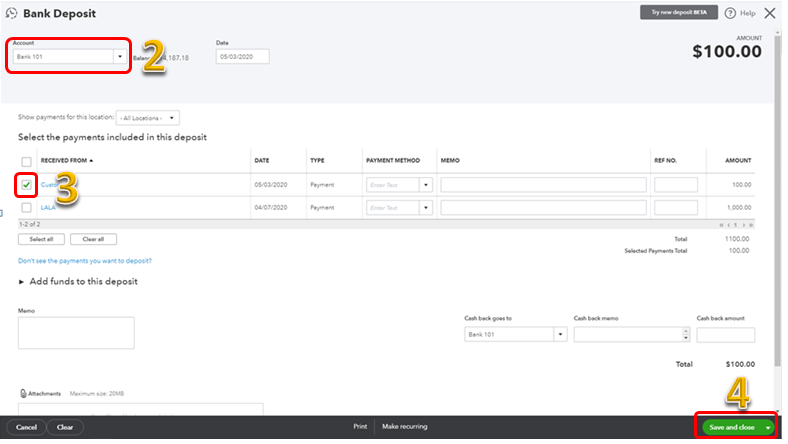Click Try new deposit BETA button
Image resolution: width=788 pixels, height=444 pixels.
point(679,13)
